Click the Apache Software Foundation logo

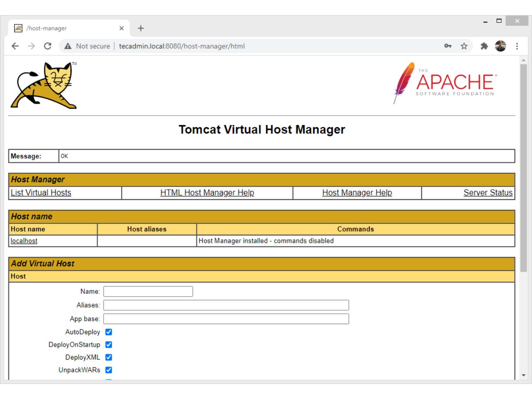(445, 83)
